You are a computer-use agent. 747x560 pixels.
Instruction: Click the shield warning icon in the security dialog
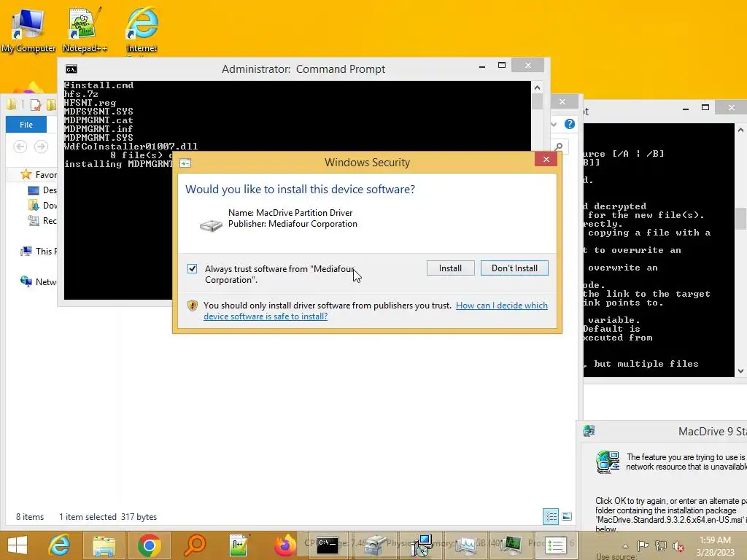(193, 306)
